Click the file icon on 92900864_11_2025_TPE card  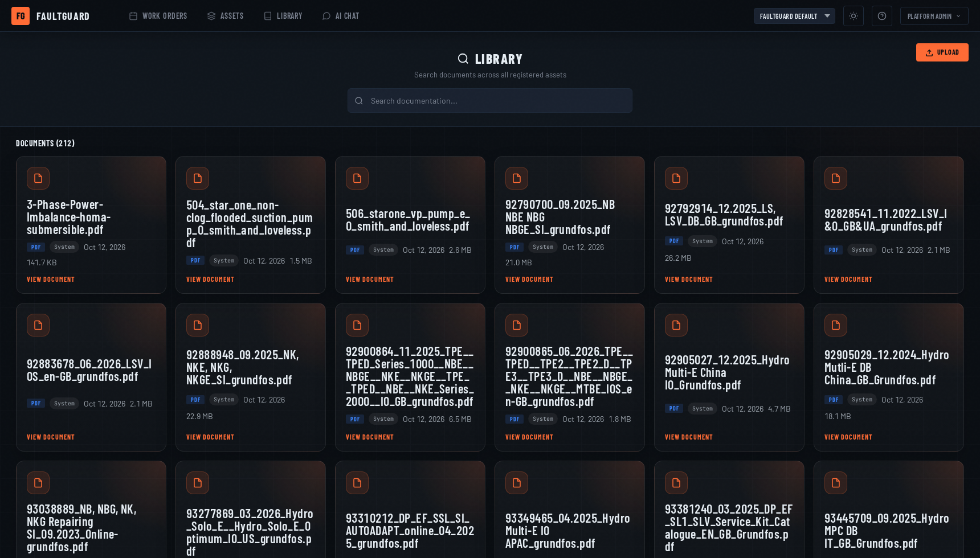(x=357, y=325)
